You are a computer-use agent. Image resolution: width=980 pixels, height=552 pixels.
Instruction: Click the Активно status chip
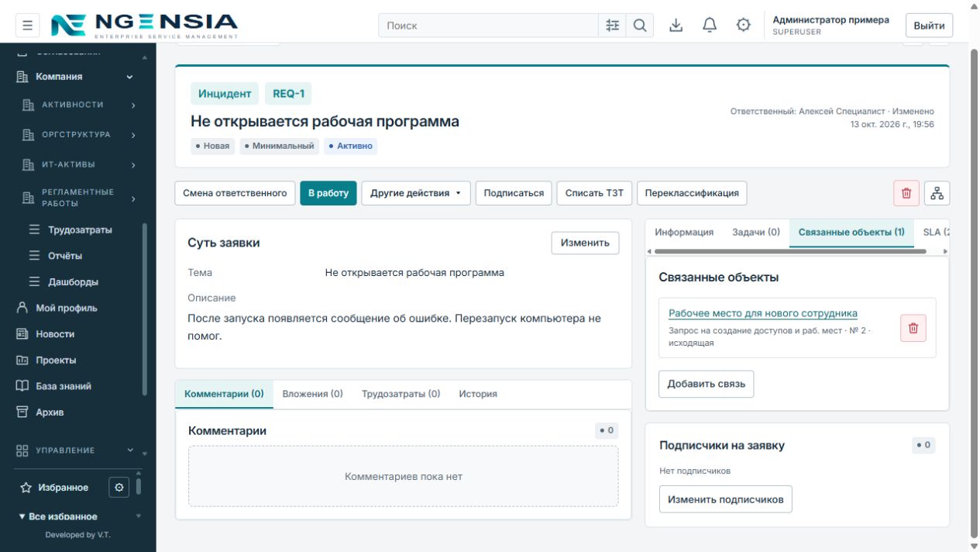point(350,146)
